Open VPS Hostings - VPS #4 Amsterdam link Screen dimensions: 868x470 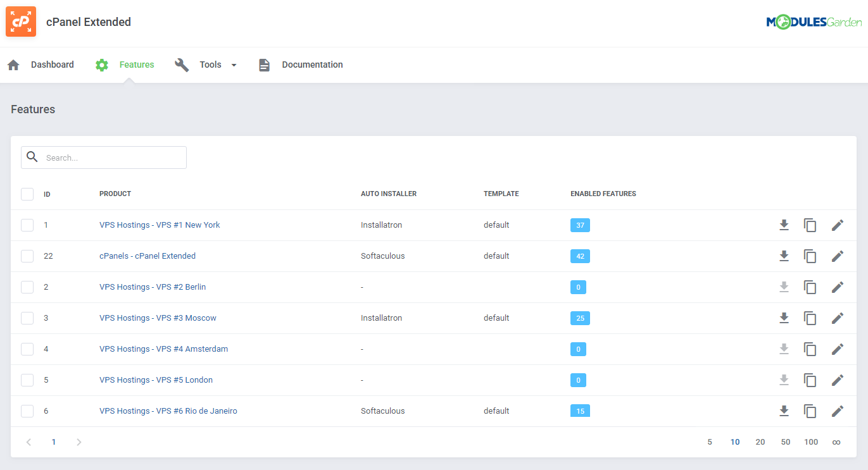163,349
